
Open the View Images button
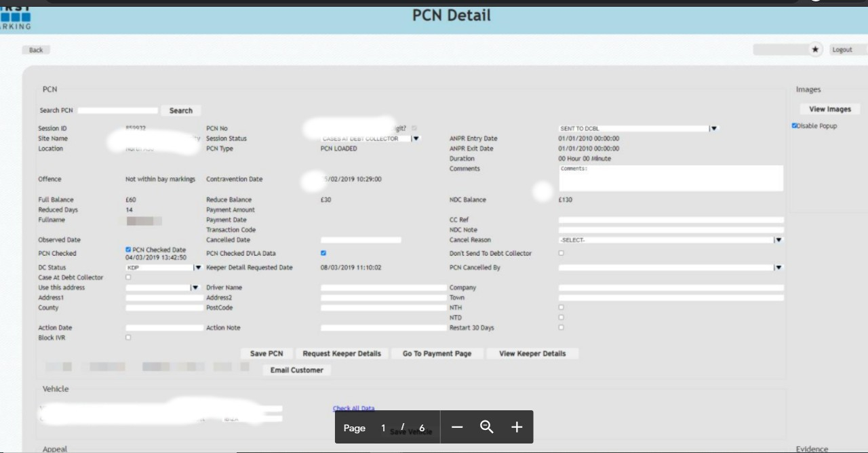830,109
